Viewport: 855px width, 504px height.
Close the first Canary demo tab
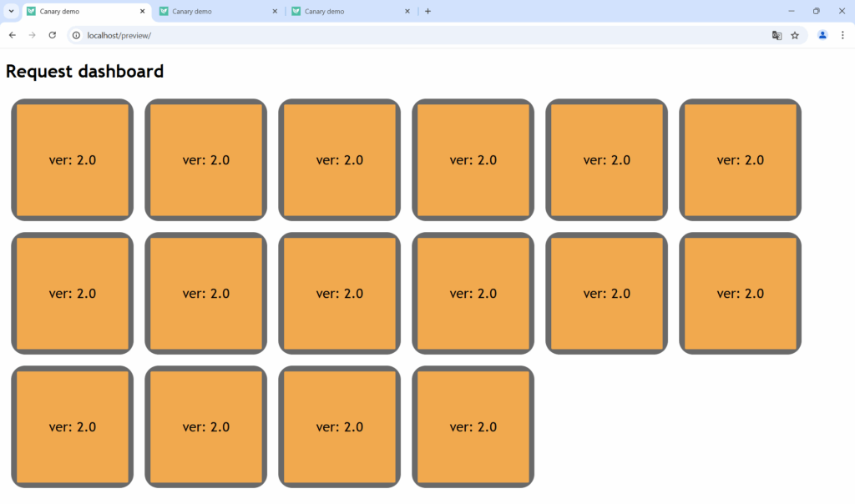[x=142, y=12]
